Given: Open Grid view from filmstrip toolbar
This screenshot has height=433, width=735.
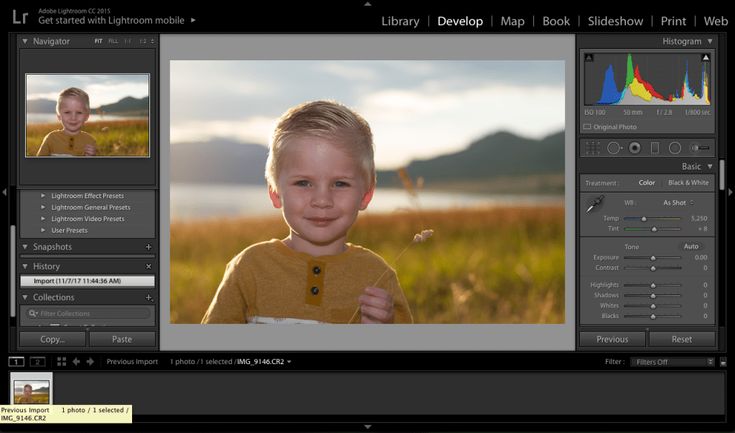Looking at the screenshot, I should coord(62,361).
